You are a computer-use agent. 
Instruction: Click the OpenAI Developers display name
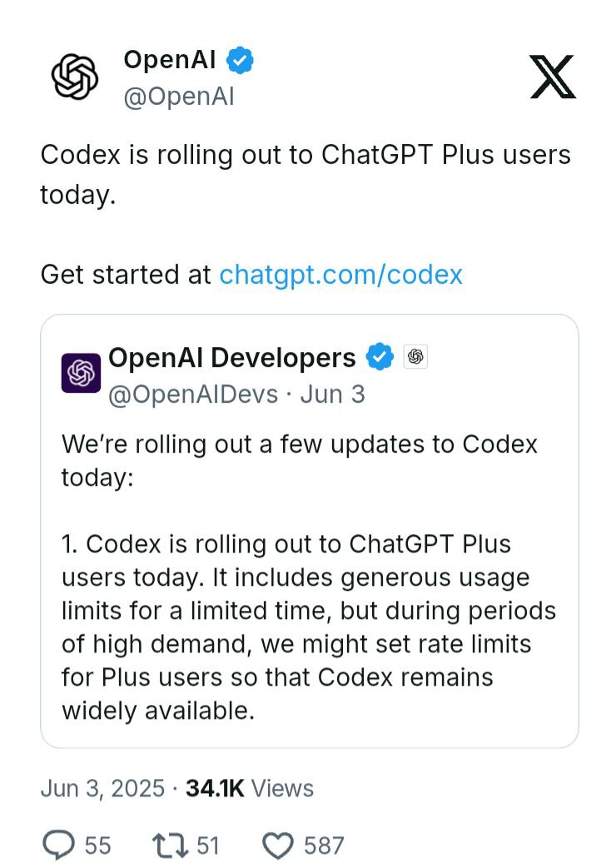click(x=232, y=358)
